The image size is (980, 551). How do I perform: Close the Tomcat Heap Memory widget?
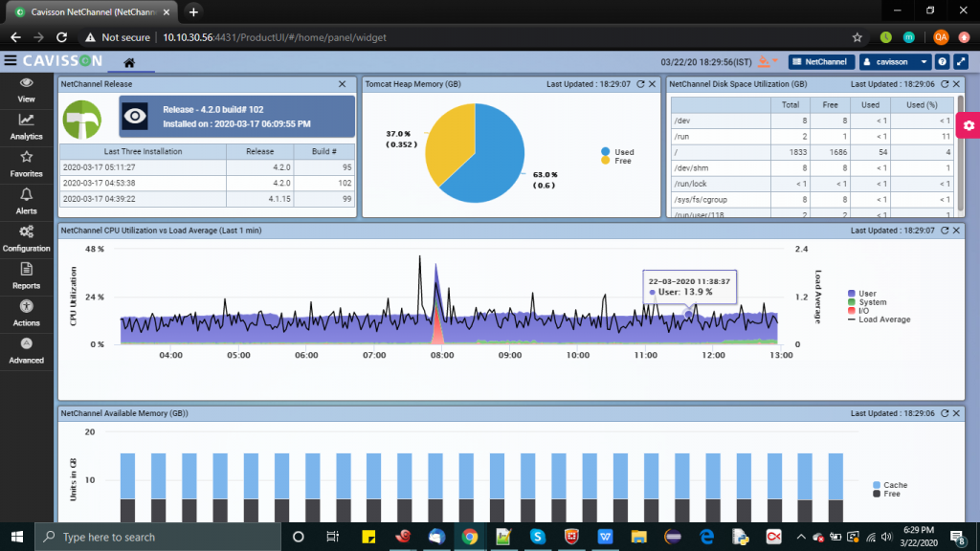point(653,84)
